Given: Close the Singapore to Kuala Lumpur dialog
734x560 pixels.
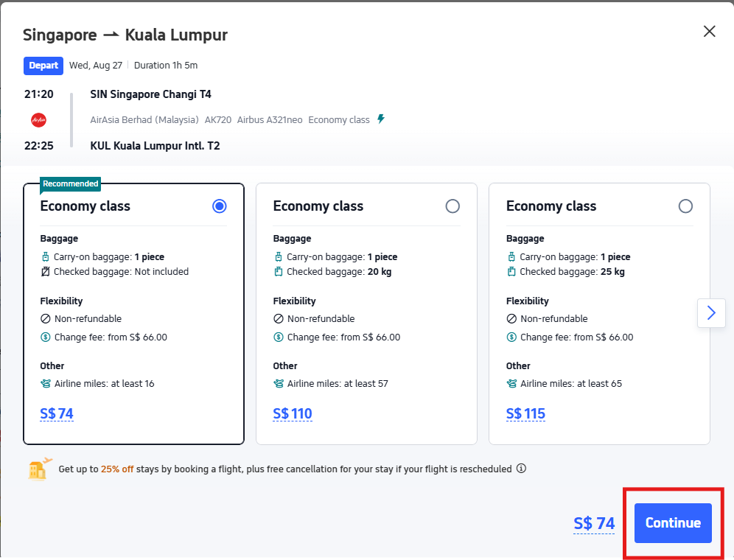Looking at the screenshot, I should coord(709,31).
